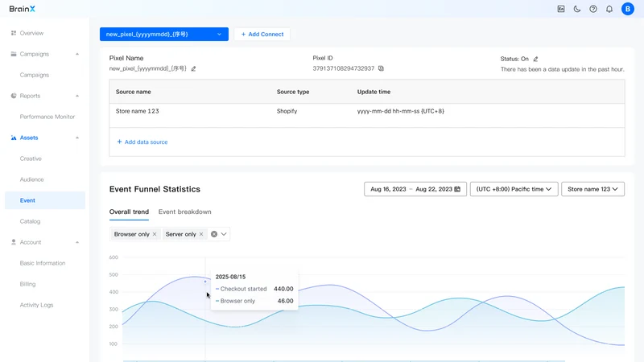Switch to Event breakdown tab
The height and width of the screenshot is (362, 644).
pos(185,212)
